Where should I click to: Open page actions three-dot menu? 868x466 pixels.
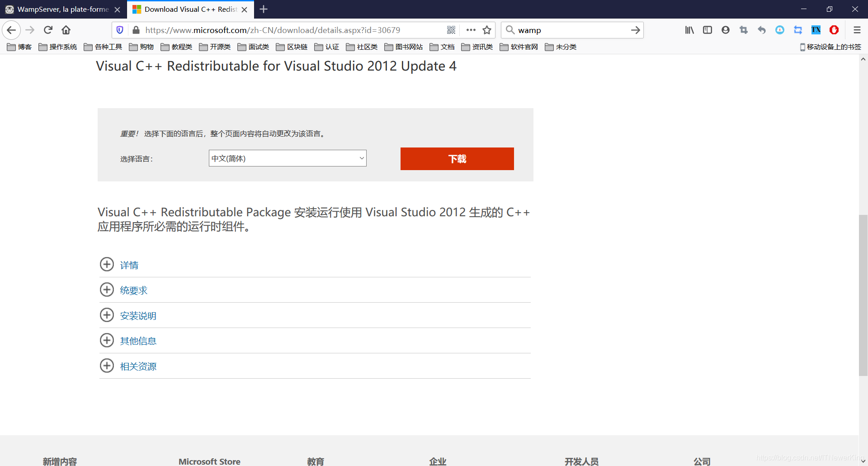tap(471, 30)
